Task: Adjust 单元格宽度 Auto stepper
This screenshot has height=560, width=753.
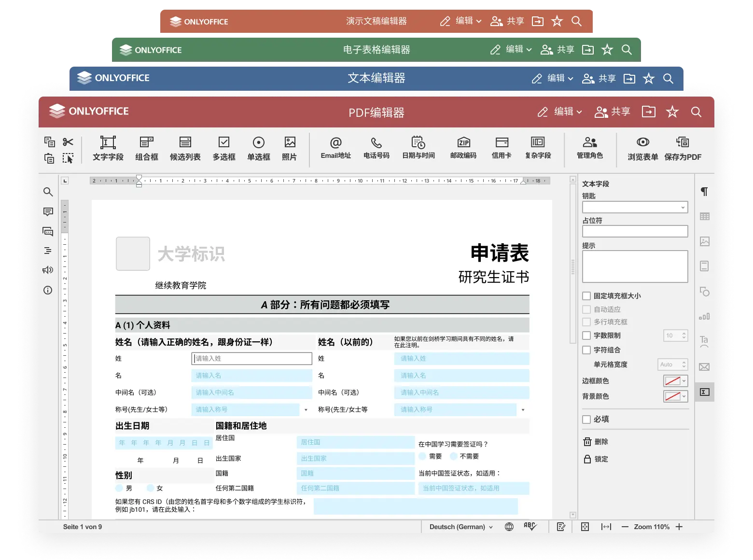Action: coord(684,364)
